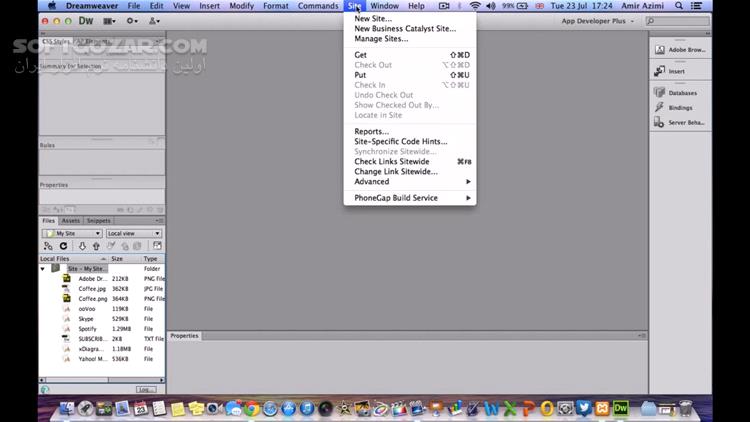
Task: Click the volume icon in menu bar
Action: (x=491, y=6)
